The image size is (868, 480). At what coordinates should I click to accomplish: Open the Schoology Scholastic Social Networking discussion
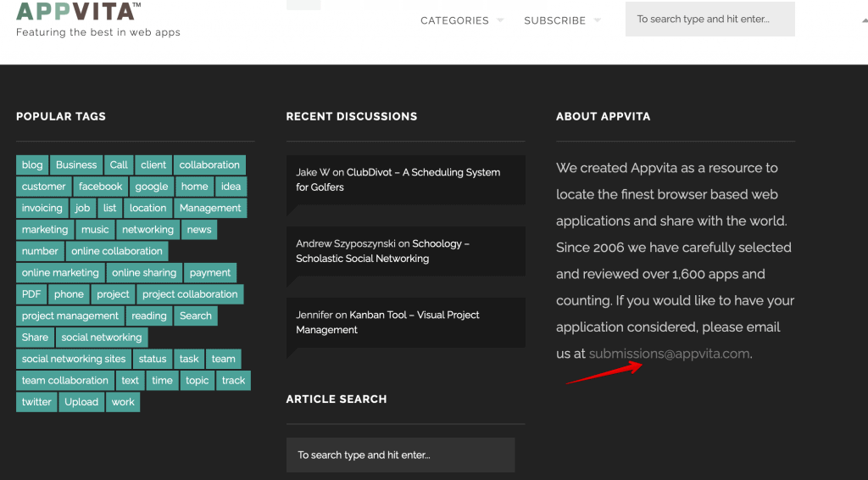point(382,251)
